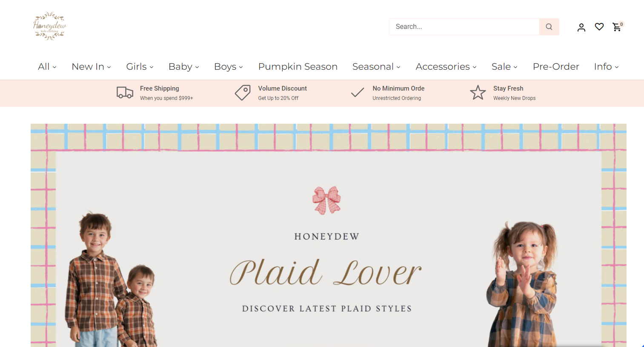This screenshot has width=644, height=347.
Task: Open the shopping cart icon
Action: tap(617, 27)
